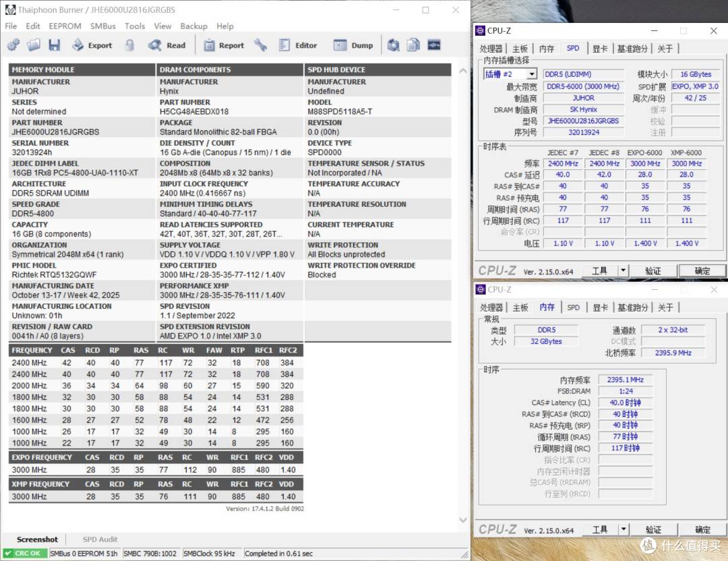
Task: Click the wrench tool icon
Action: click(260, 45)
